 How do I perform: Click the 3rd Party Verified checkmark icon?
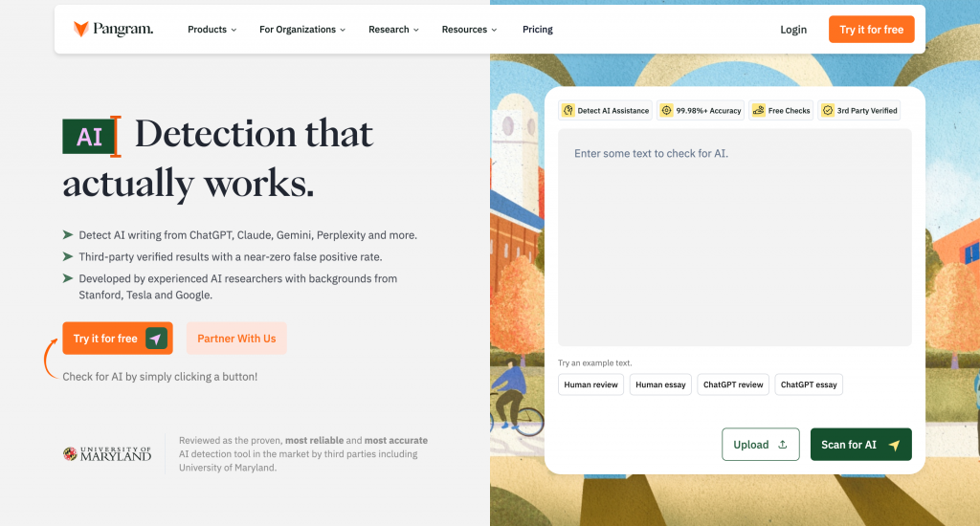828,111
